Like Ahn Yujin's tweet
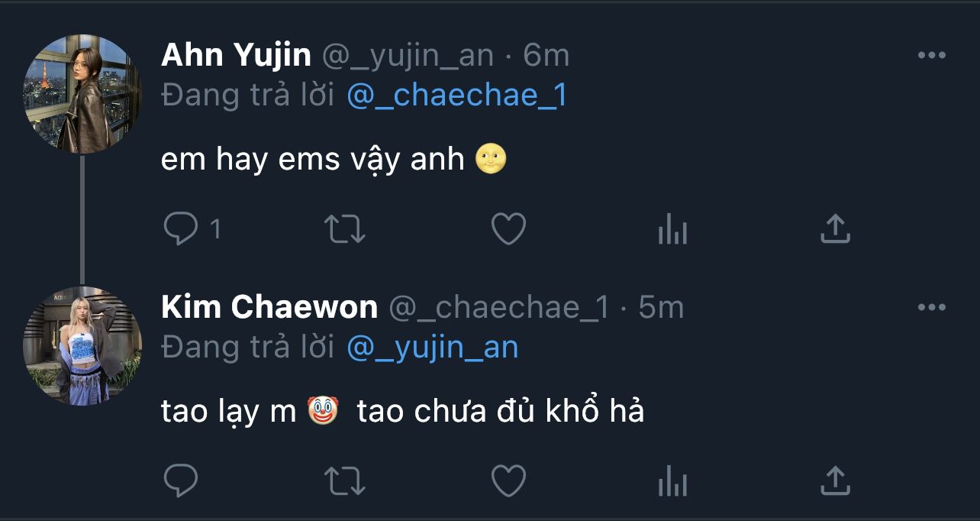 508,229
